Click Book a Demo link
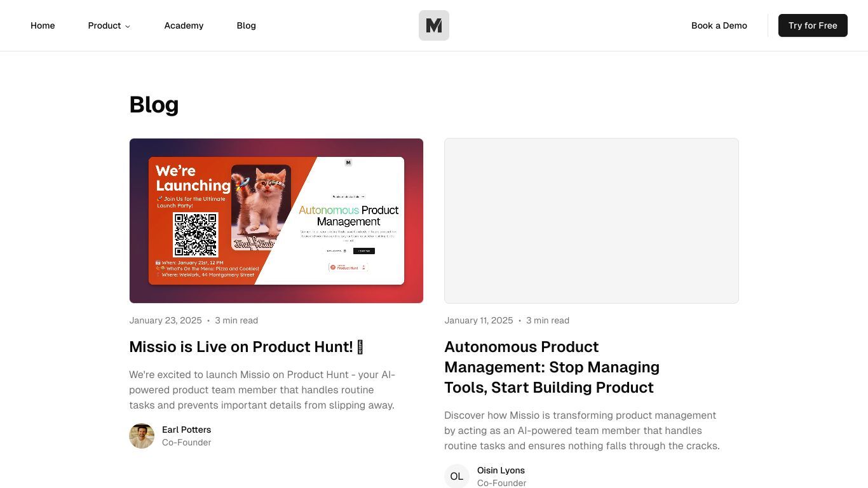The width and height of the screenshot is (868, 488). 719,25
